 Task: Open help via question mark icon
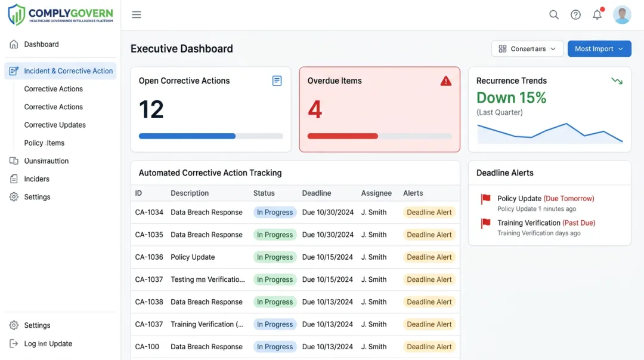point(575,15)
